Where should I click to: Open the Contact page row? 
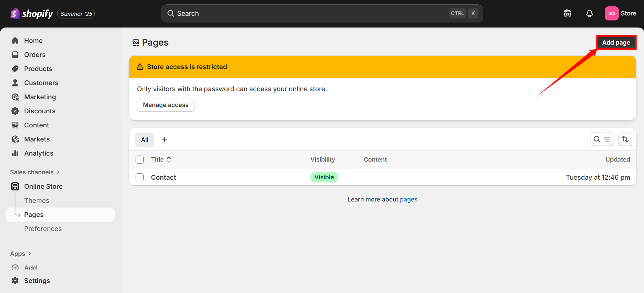point(383,177)
